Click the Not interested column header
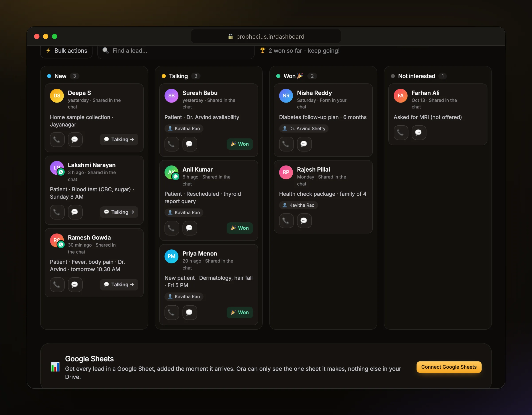The width and height of the screenshot is (532, 415). coord(417,76)
